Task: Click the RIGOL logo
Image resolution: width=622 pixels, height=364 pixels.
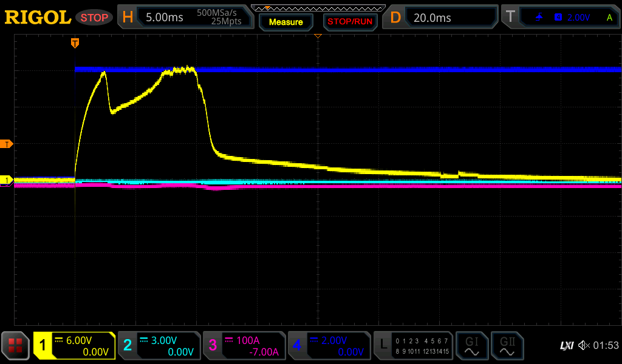Action: pos(38,18)
